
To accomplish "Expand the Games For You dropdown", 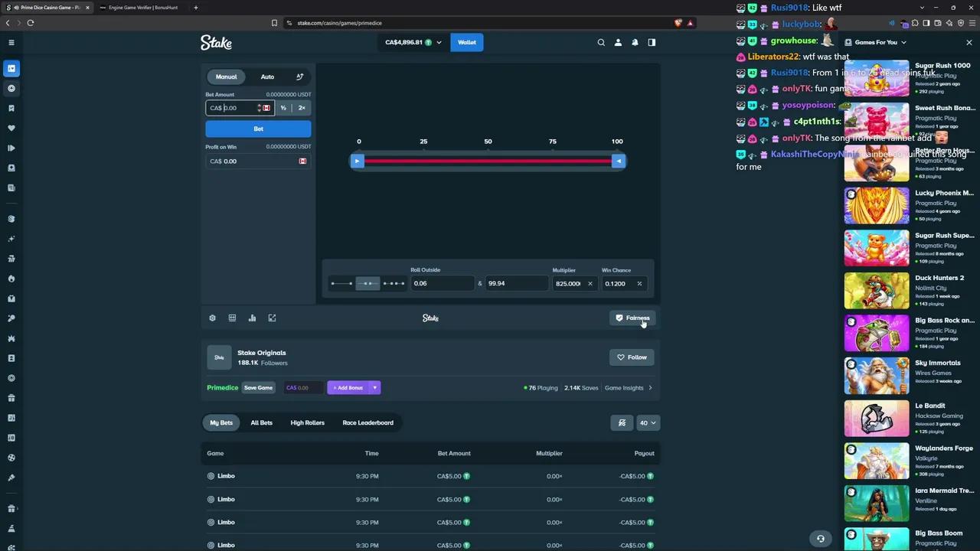I will [903, 42].
